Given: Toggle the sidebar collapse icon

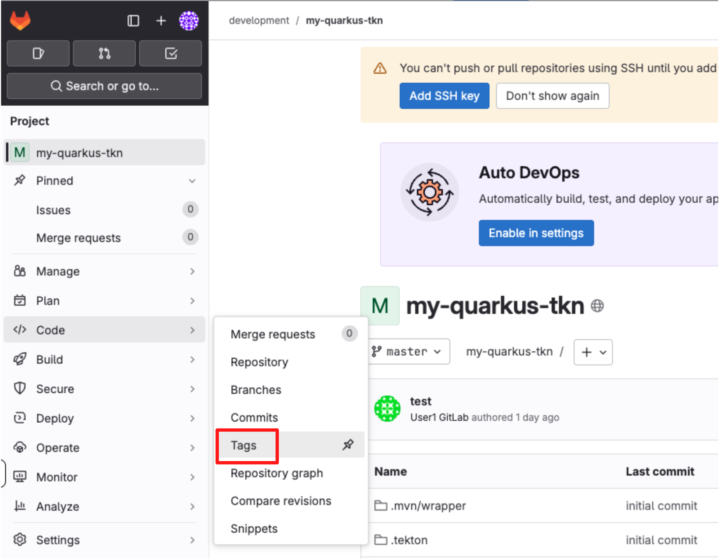Looking at the screenshot, I should pos(133,21).
